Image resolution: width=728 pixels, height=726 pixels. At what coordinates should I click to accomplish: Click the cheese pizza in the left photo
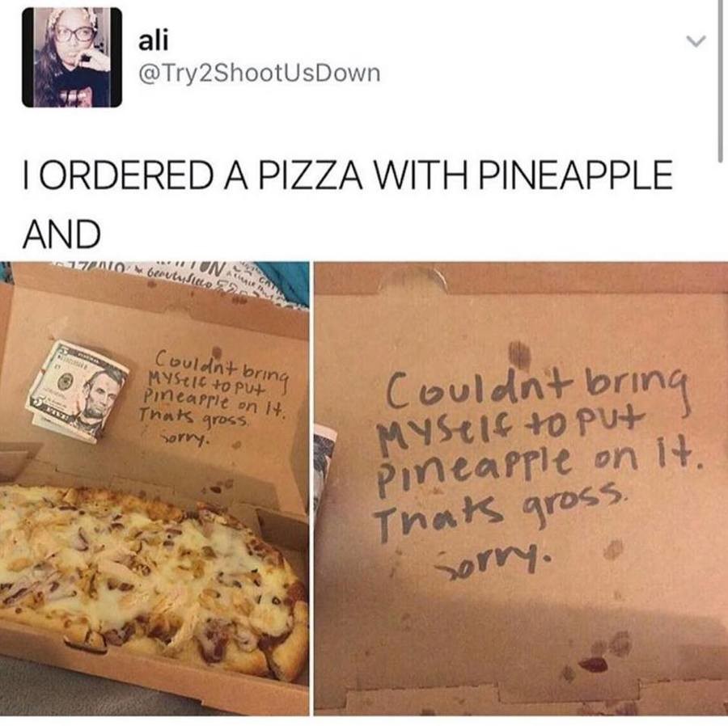[x=153, y=580]
